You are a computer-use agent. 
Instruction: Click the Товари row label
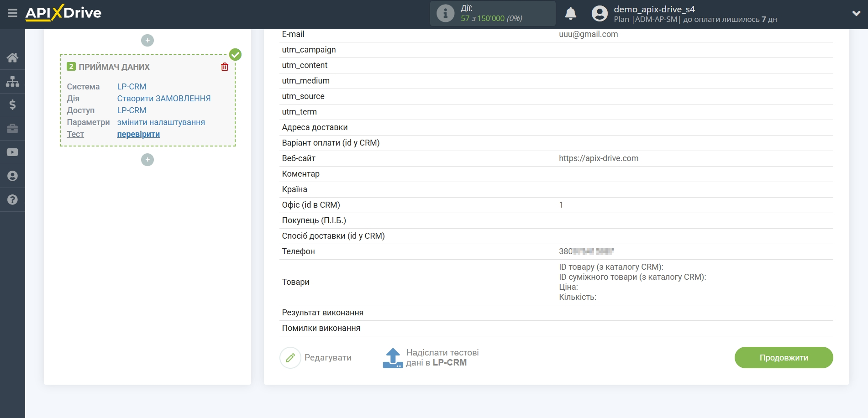295,282
